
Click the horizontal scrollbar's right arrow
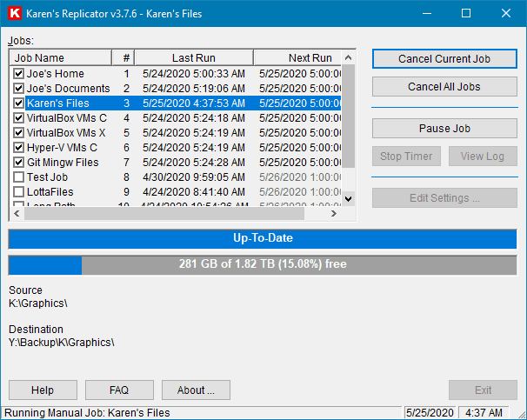click(x=333, y=213)
